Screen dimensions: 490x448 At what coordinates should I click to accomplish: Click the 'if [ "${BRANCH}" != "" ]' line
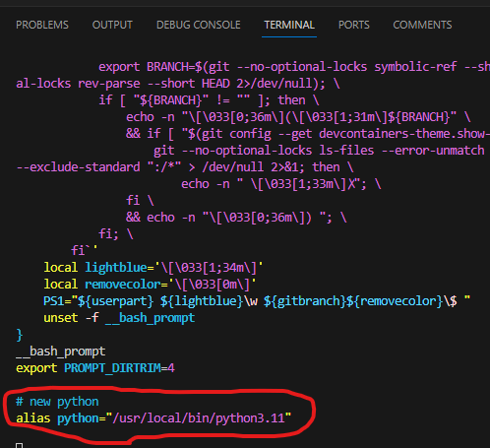pyautogui.click(x=209, y=100)
